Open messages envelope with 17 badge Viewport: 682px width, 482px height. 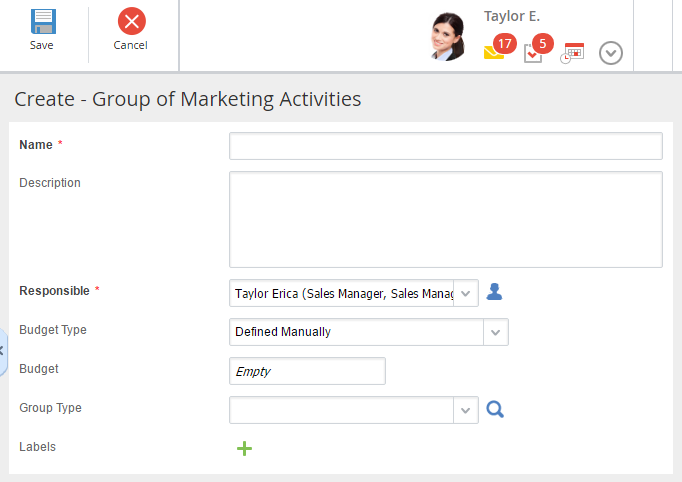[494, 52]
